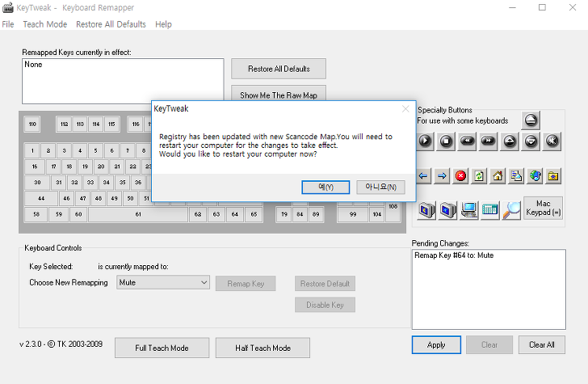The image size is (588, 384).
Task: Close the KeyTweak restart dialog
Action: tap(405, 109)
